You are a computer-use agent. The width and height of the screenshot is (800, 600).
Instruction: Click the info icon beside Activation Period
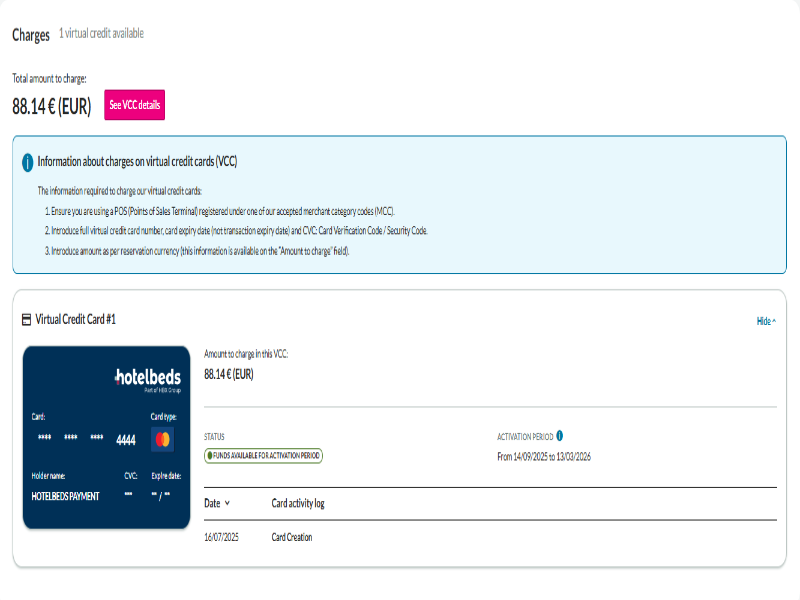pyautogui.click(x=560, y=436)
